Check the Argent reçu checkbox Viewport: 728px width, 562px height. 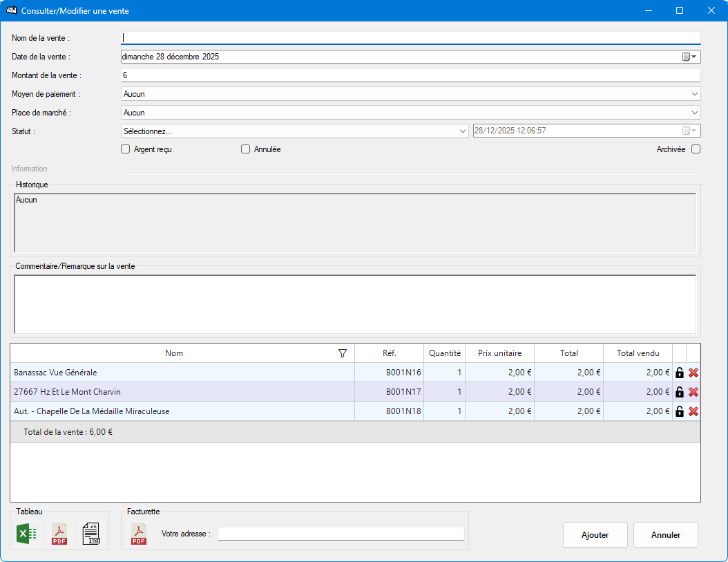point(126,149)
